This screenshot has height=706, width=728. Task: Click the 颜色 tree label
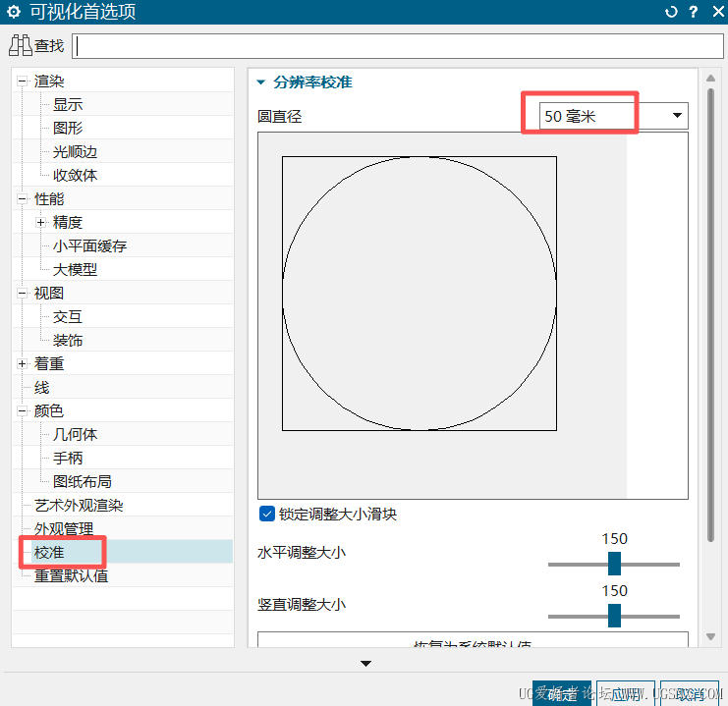point(49,410)
